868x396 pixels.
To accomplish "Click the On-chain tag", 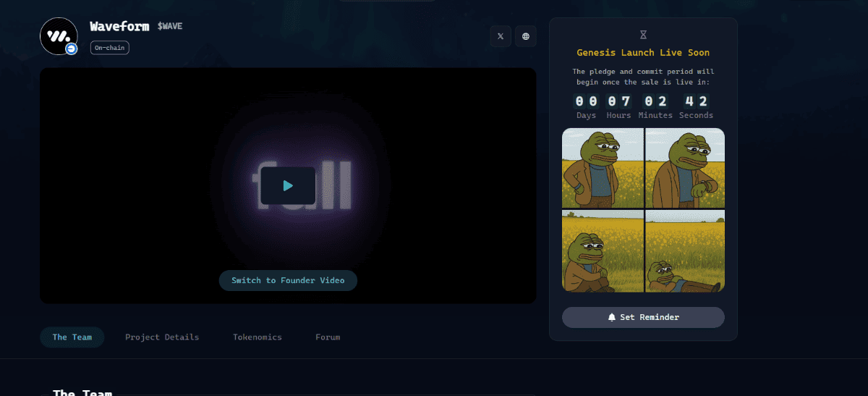I will pos(109,48).
